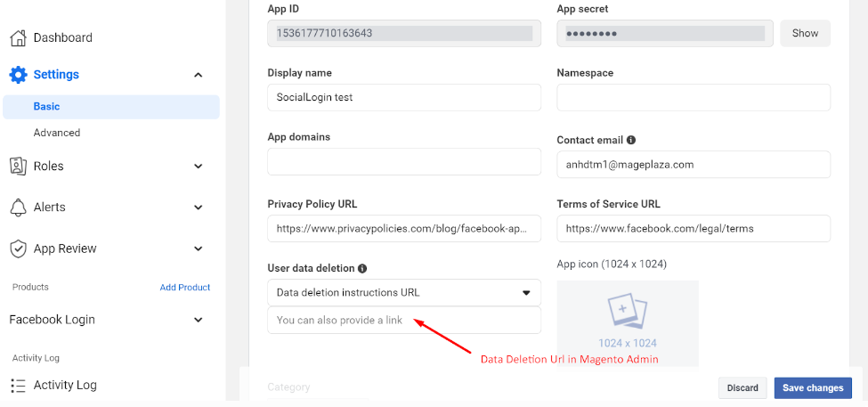Click the Dashboard house icon
Image resolution: width=868 pixels, height=407 pixels.
[18, 37]
